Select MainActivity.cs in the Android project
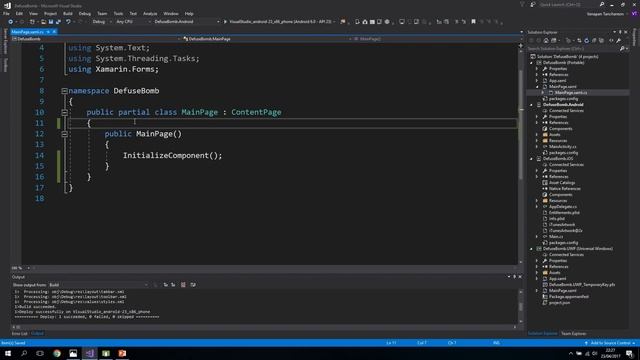The height and width of the screenshot is (360, 640). pyautogui.click(x=562, y=147)
